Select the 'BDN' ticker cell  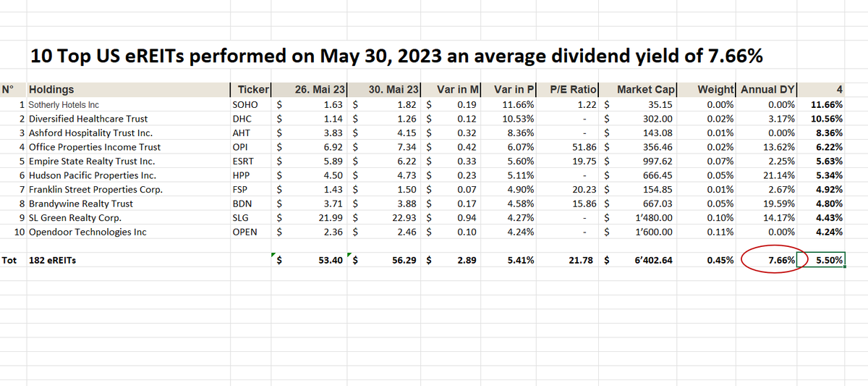click(x=250, y=204)
